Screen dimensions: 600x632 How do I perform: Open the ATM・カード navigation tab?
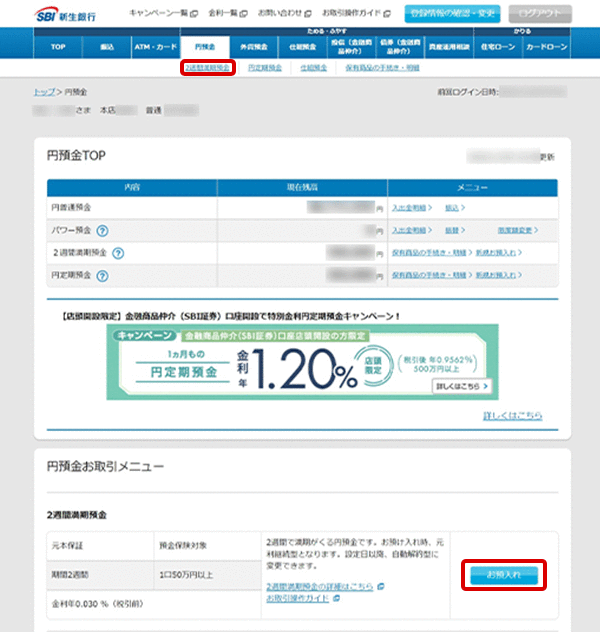pyautogui.click(x=155, y=47)
